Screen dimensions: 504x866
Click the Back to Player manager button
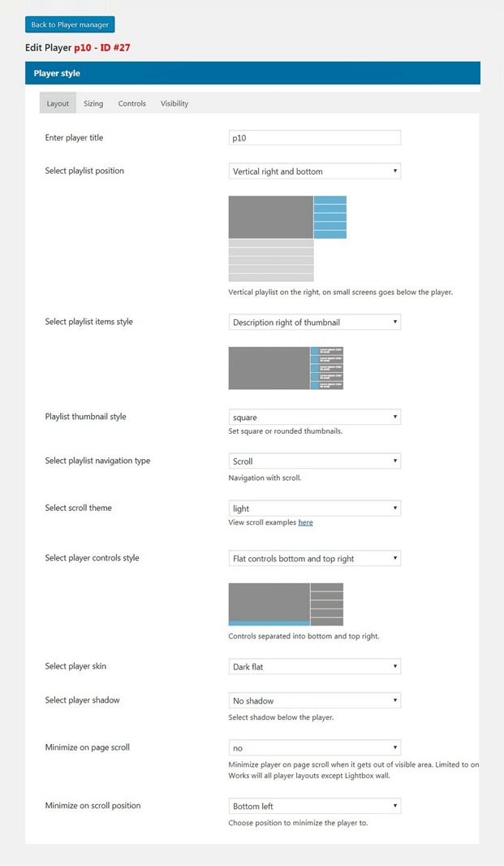coord(69,24)
